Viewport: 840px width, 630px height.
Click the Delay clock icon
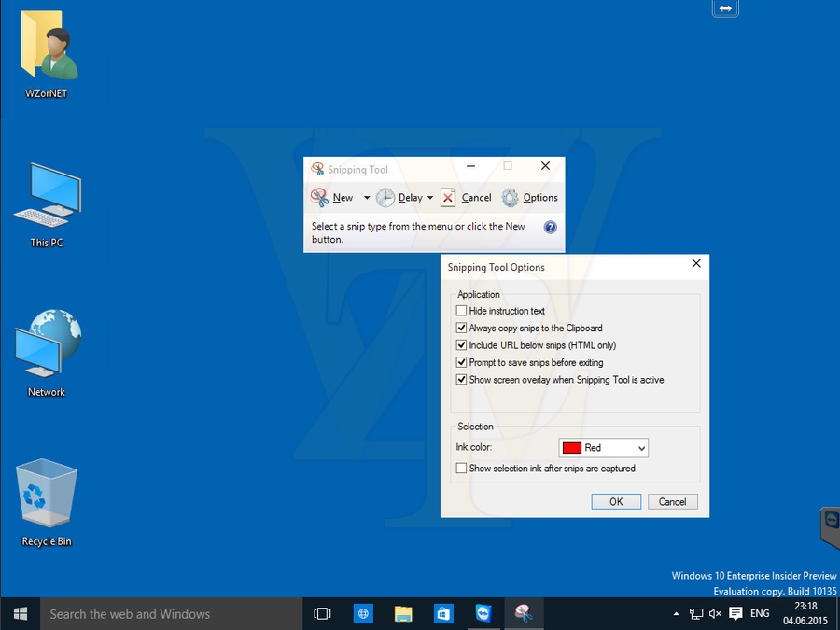click(385, 198)
